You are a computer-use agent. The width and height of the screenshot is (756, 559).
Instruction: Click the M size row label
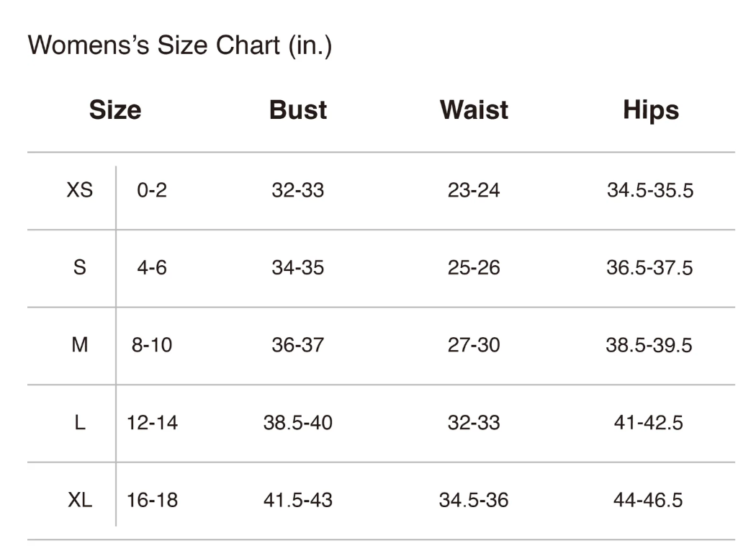(x=80, y=345)
